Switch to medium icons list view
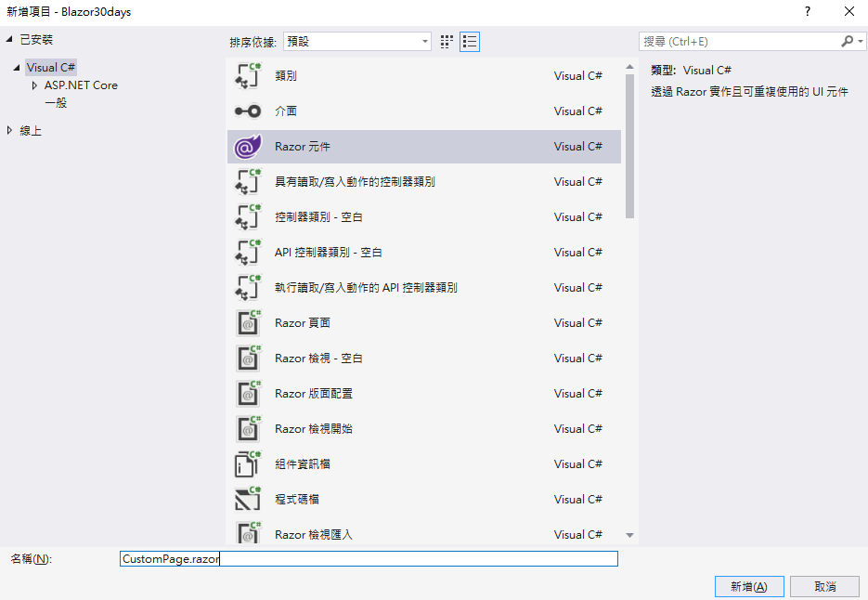 coord(470,42)
